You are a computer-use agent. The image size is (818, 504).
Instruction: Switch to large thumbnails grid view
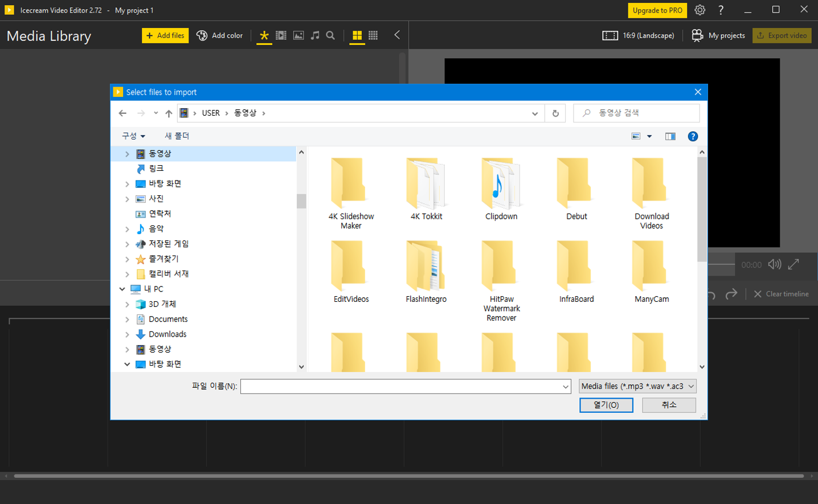[x=357, y=35]
